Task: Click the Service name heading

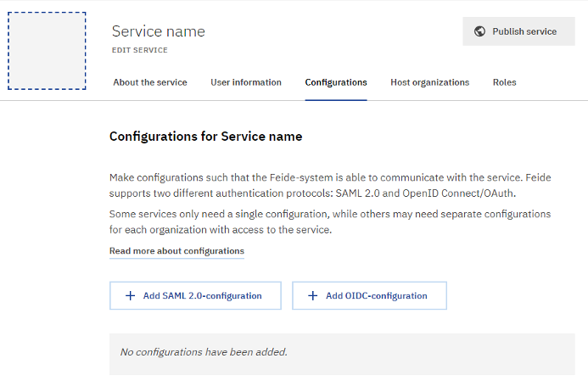Action: pyautogui.click(x=159, y=31)
